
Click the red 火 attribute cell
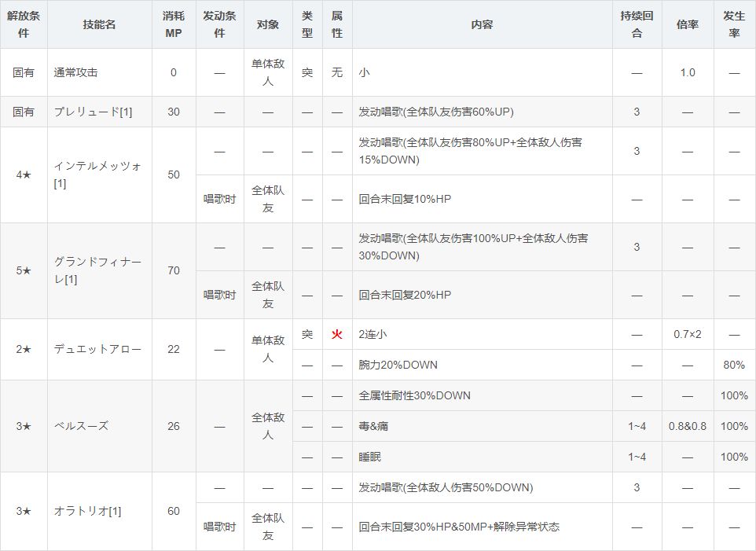[337, 334]
